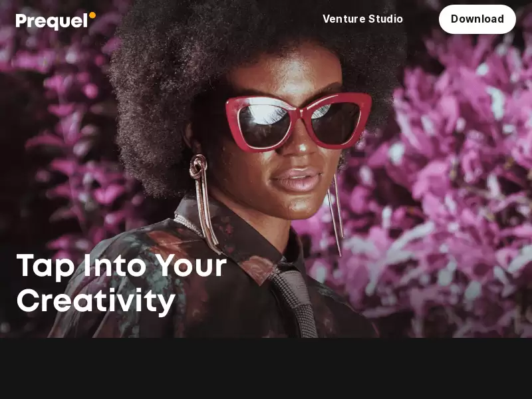Click the Prequel logo
The height and width of the screenshot is (399, 532).
pyautogui.click(x=56, y=21)
